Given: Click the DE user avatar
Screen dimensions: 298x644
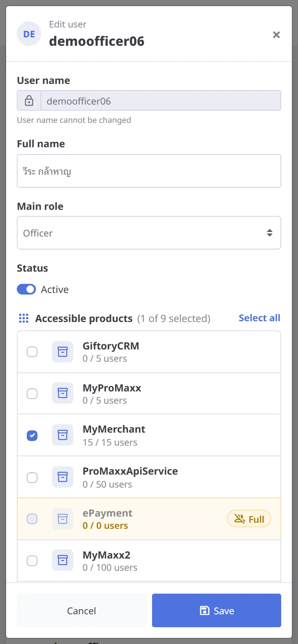Looking at the screenshot, I should 29,34.
